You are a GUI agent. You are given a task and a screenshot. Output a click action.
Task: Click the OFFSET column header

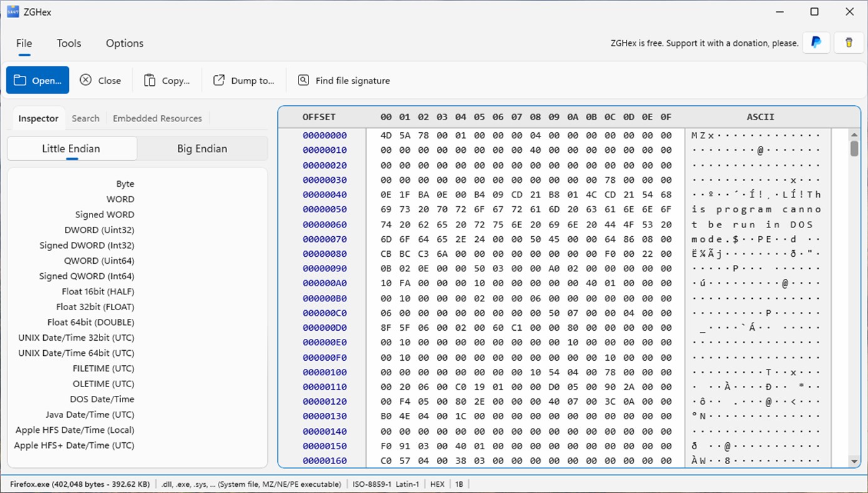(x=319, y=117)
